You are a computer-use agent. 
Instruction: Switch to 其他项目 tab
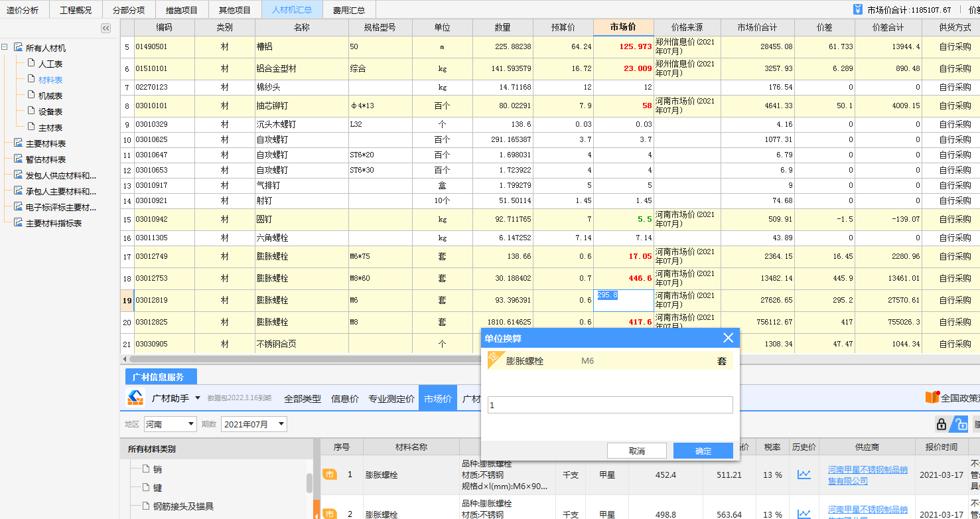(235, 10)
